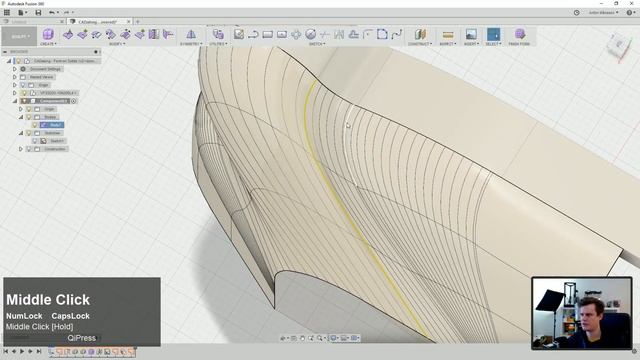Click the Inspect measure ruler icon
The height and width of the screenshot is (360, 640).
[448, 34]
